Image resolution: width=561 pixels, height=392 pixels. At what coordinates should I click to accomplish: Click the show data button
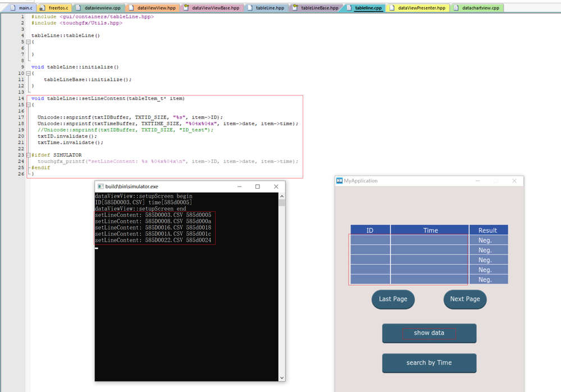(x=429, y=333)
